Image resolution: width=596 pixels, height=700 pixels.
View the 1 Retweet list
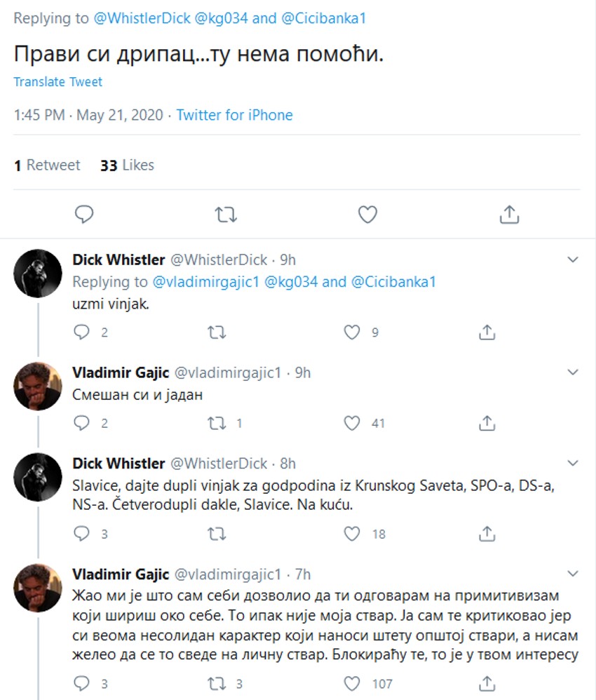click(47, 166)
